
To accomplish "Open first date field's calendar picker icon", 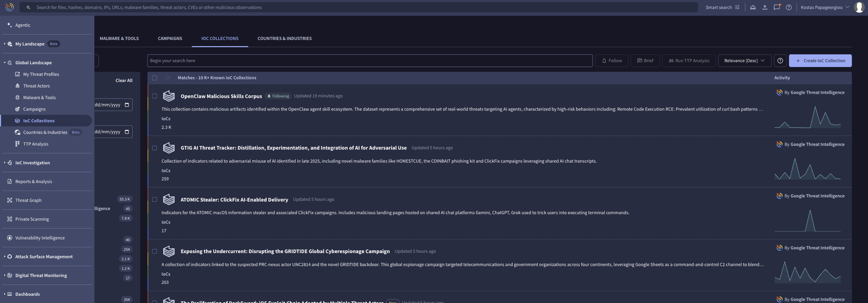I will click(127, 105).
